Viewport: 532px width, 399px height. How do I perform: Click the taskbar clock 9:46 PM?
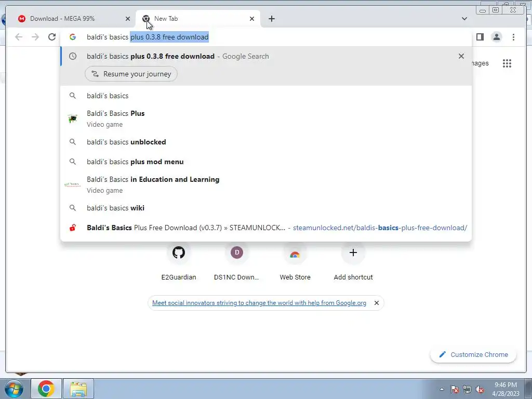coord(506,389)
